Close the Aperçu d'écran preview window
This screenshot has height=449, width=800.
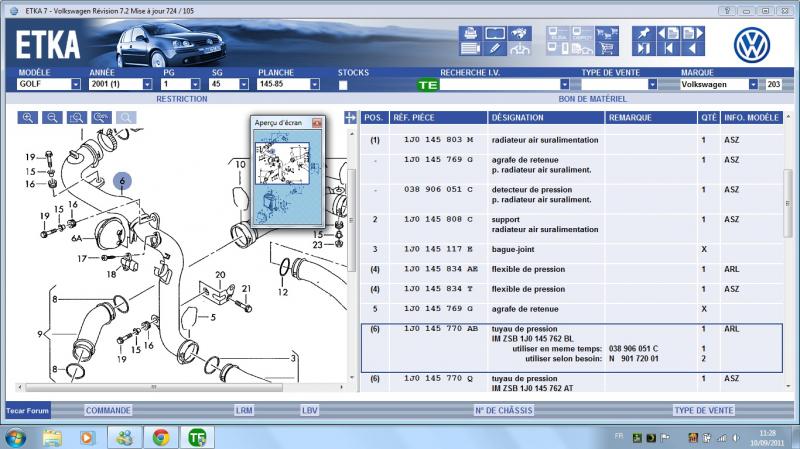point(317,123)
